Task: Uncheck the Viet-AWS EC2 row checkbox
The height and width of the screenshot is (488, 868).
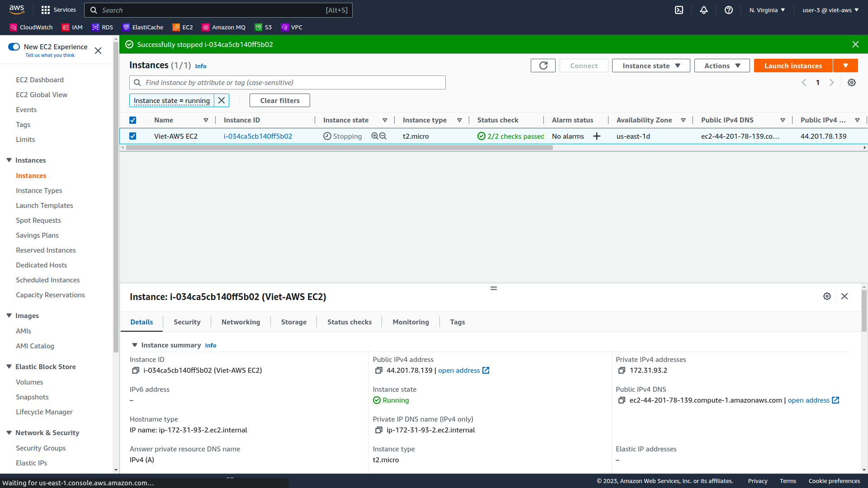Action: pyautogui.click(x=132, y=136)
